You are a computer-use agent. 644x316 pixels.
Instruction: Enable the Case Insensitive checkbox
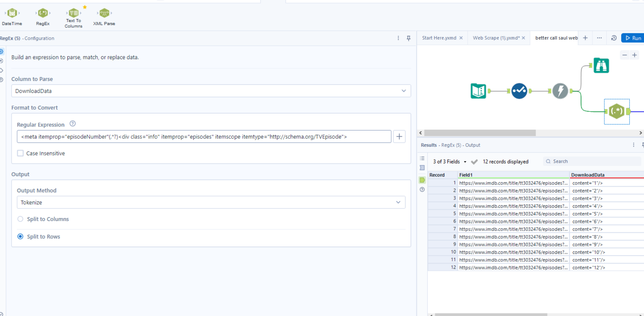tap(20, 153)
